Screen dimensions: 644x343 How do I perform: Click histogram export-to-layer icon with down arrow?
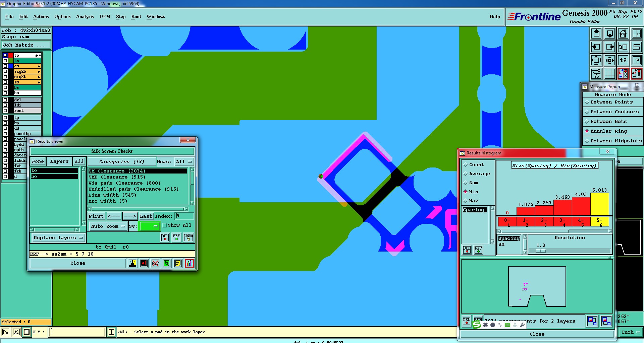tap(592, 321)
